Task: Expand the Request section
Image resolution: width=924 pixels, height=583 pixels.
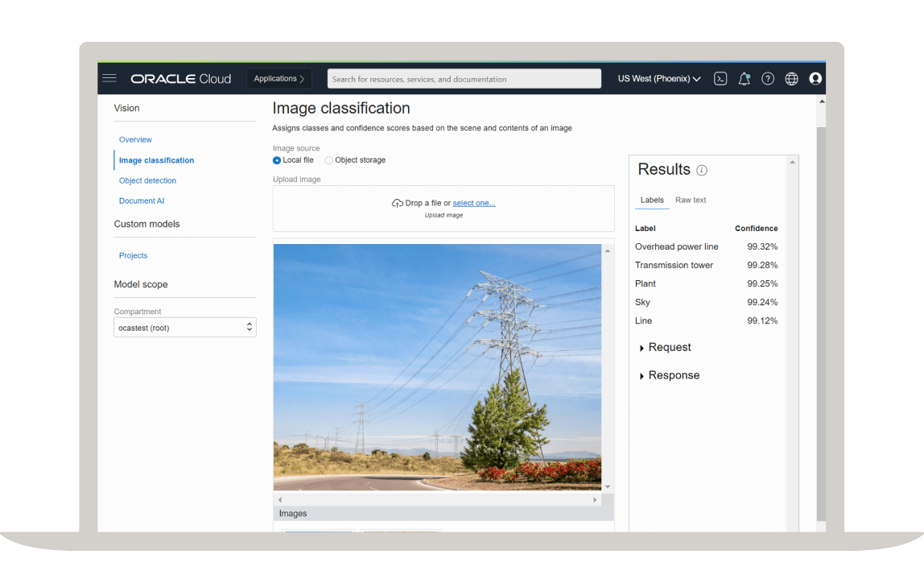Action: (x=666, y=347)
